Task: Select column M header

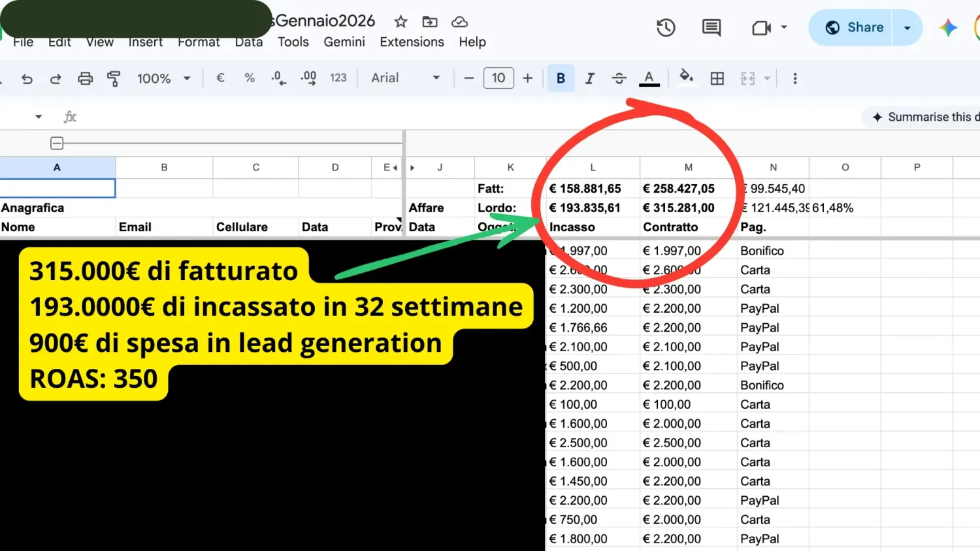Action: coord(689,168)
